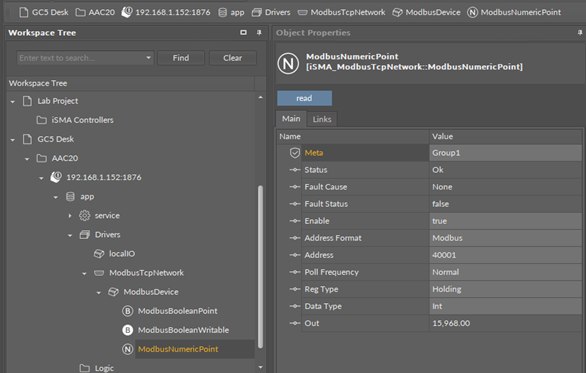Click the Address value 40001

(x=505, y=255)
